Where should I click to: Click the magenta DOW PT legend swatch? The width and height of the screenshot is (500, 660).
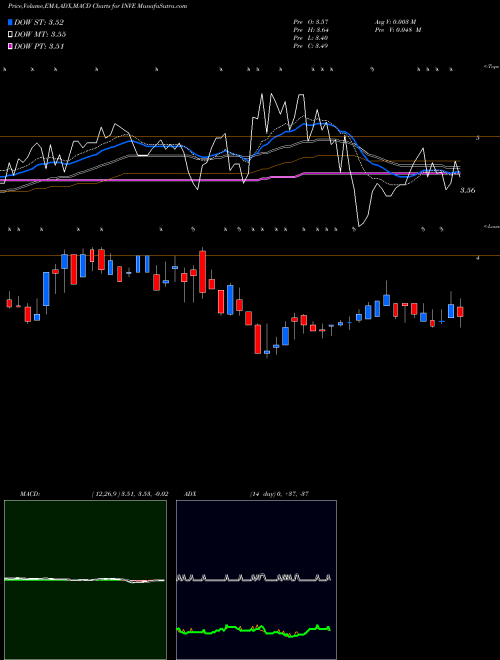(x=10, y=46)
